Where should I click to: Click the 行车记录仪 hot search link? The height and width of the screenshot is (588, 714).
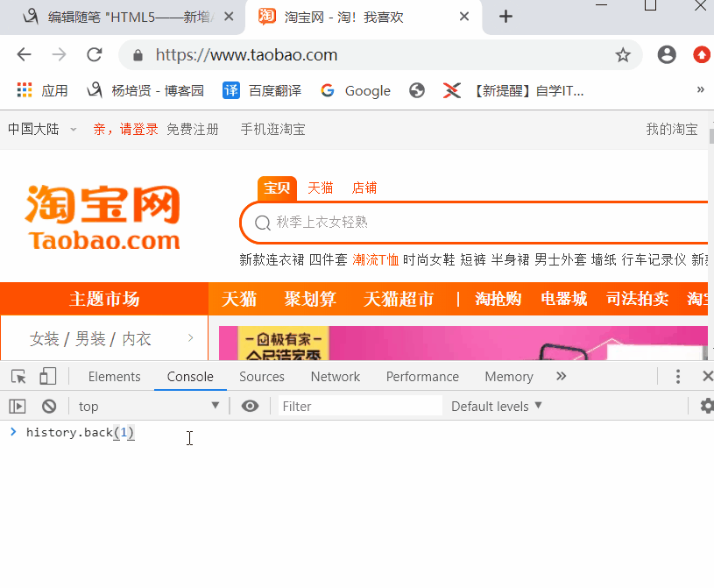[654, 259]
